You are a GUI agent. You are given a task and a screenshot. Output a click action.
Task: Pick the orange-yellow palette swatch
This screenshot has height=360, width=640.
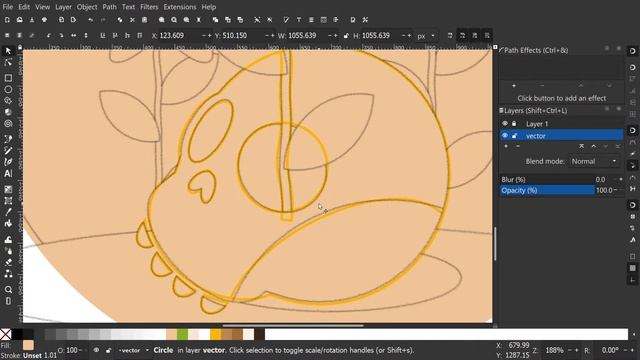point(216,334)
